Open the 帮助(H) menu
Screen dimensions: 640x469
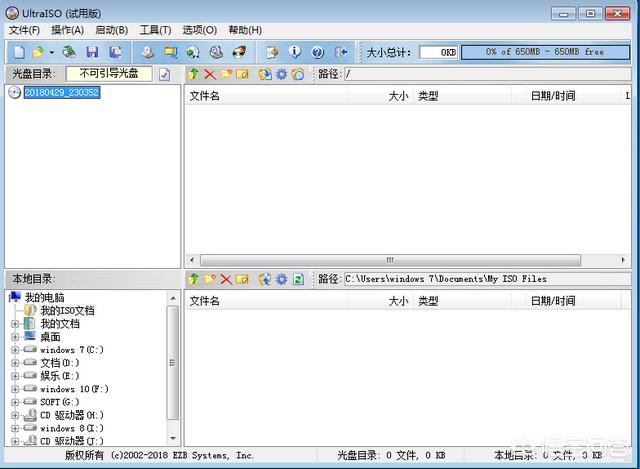[245, 30]
